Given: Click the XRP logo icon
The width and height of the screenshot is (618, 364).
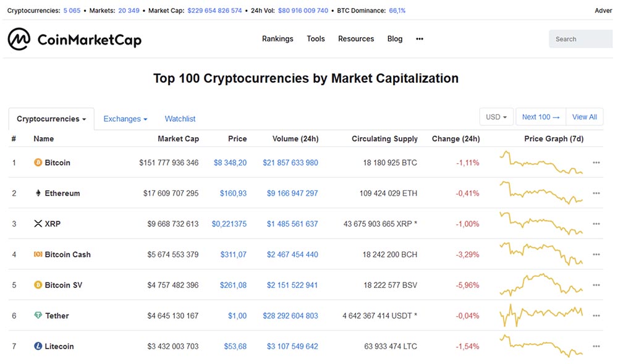Looking at the screenshot, I should [x=38, y=224].
